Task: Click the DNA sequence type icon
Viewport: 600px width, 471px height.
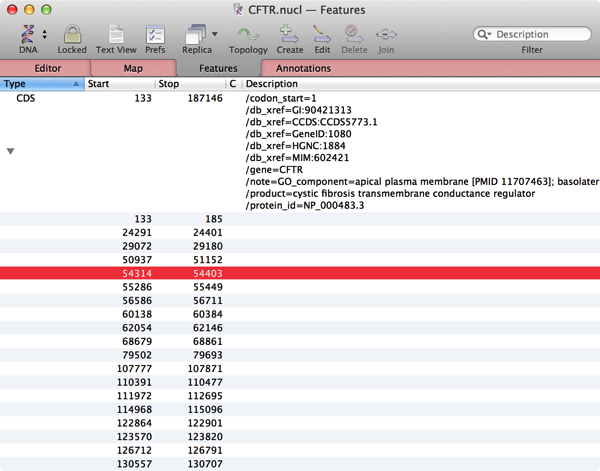Action: [x=27, y=34]
